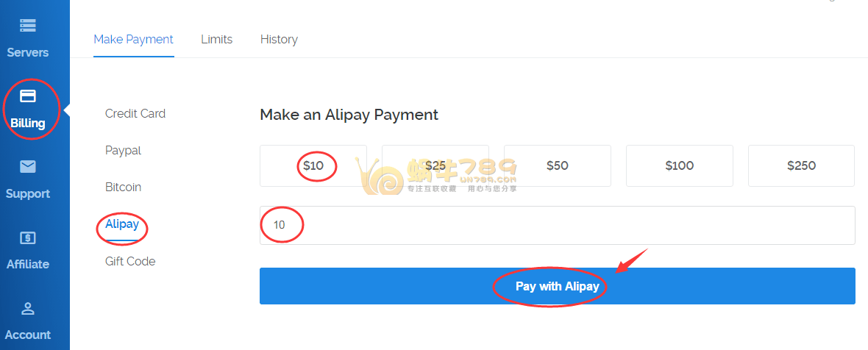868x350 pixels.
Task: Select Credit Card payment method
Action: 135,114
